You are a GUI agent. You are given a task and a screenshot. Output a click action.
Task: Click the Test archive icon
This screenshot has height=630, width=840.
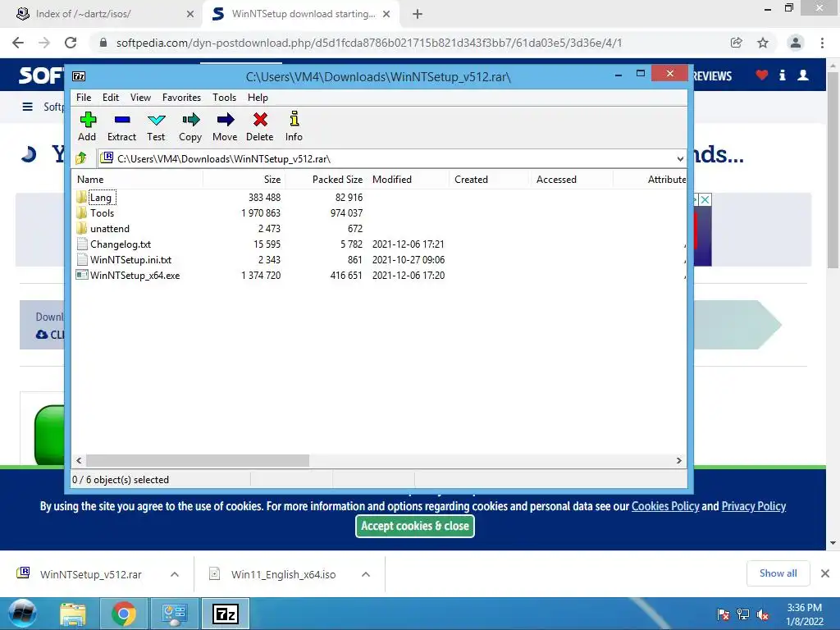[x=156, y=126]
